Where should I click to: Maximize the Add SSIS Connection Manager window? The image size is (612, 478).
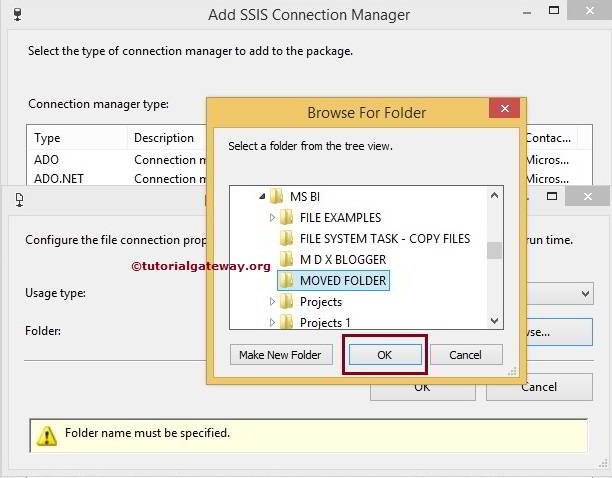pos(554,10)
